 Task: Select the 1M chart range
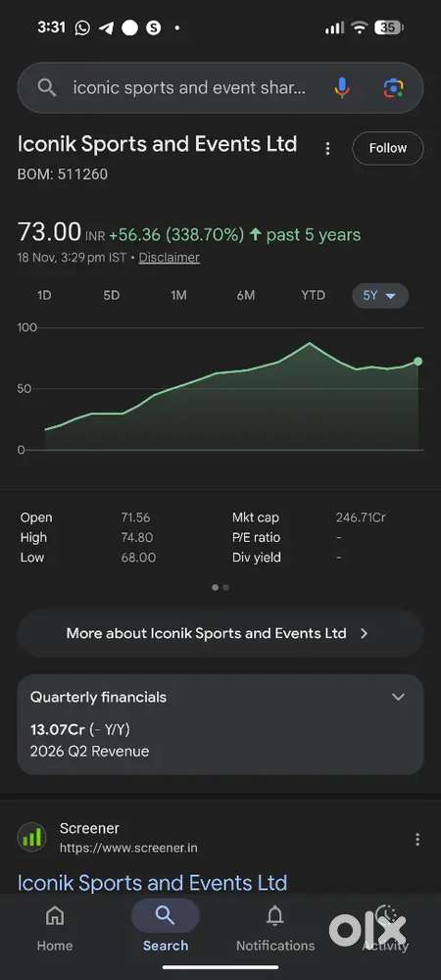tap(178, 296)
